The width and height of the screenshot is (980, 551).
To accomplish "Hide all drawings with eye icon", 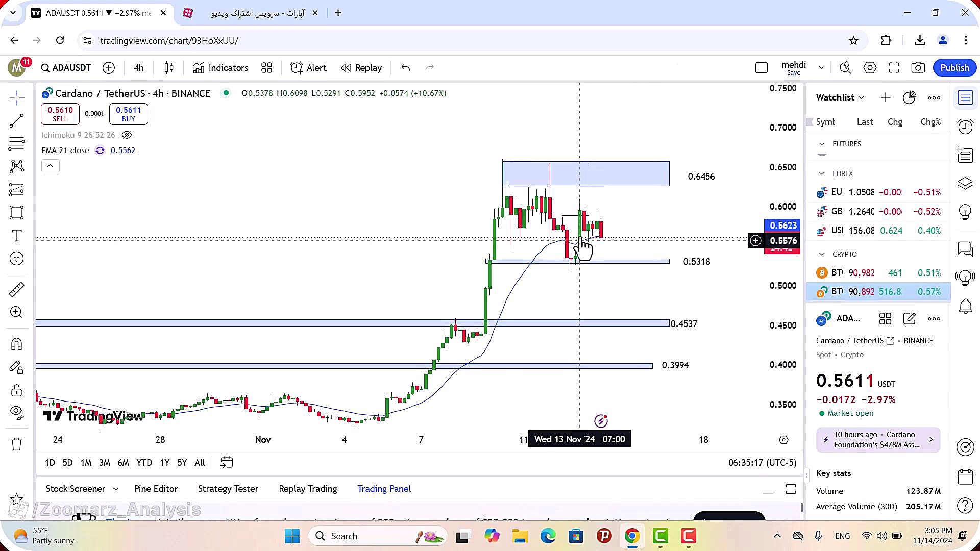I will point(17,413).
